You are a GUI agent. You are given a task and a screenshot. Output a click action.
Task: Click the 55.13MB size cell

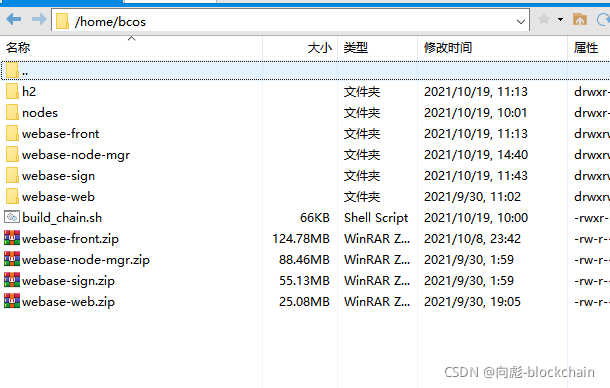304,281
